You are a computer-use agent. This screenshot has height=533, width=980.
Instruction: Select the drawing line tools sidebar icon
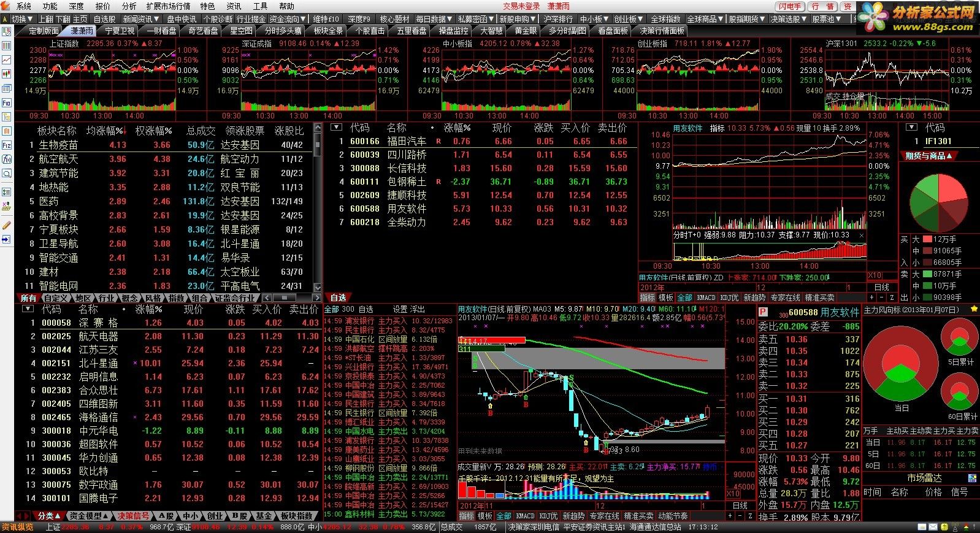(x=7, y=207)
